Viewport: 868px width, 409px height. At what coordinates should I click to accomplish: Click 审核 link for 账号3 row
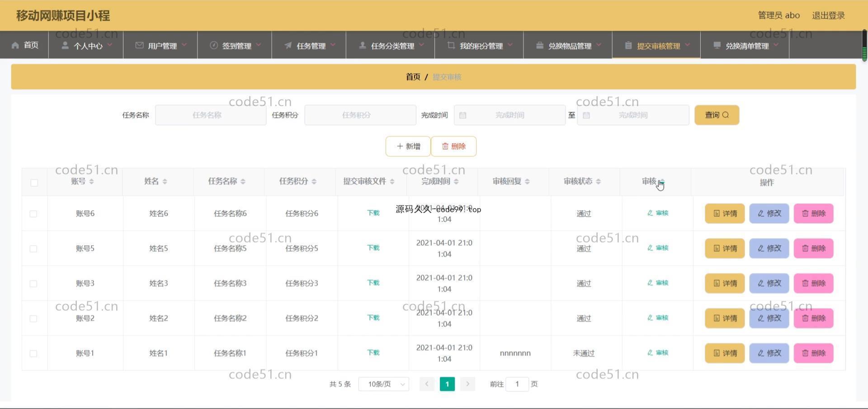click(658, 283)
